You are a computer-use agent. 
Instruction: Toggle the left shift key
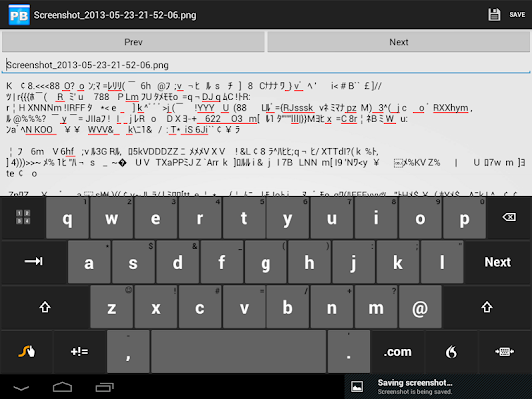[x=45, y=307]
